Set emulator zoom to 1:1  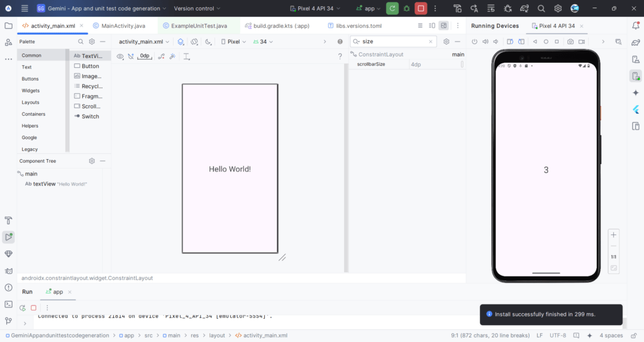pyautogui.click(x=614, y=256)
